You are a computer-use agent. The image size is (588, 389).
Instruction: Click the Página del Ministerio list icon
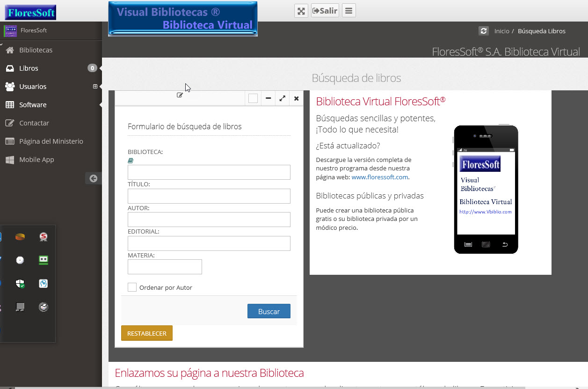pos(10,141)
